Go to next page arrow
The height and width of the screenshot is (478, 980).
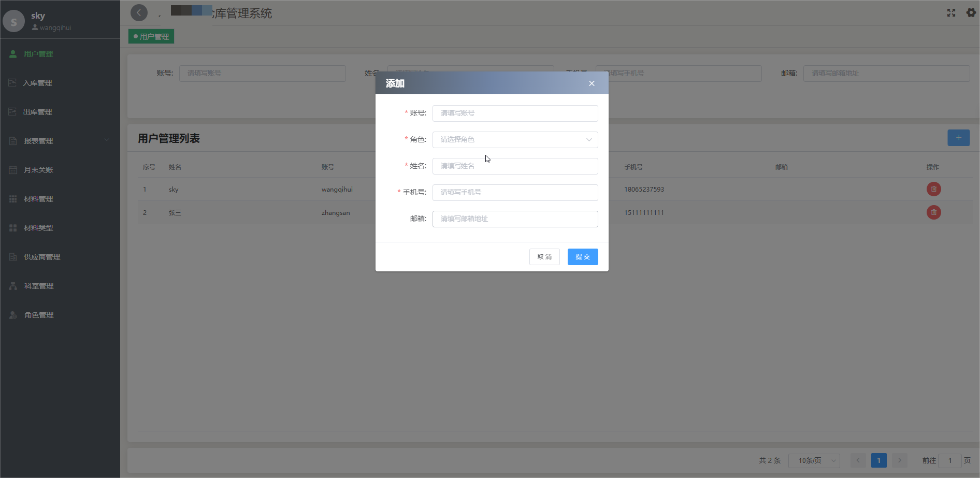(900, 460)
